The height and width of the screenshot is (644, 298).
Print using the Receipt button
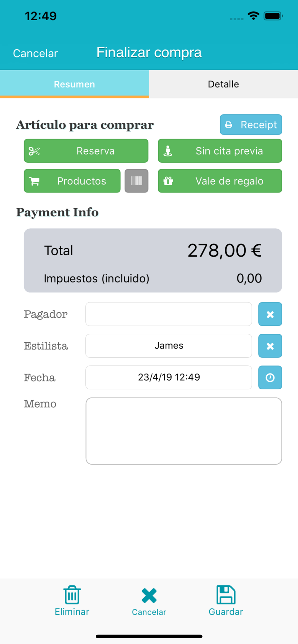pyautogui.click(x=251, y=125)
